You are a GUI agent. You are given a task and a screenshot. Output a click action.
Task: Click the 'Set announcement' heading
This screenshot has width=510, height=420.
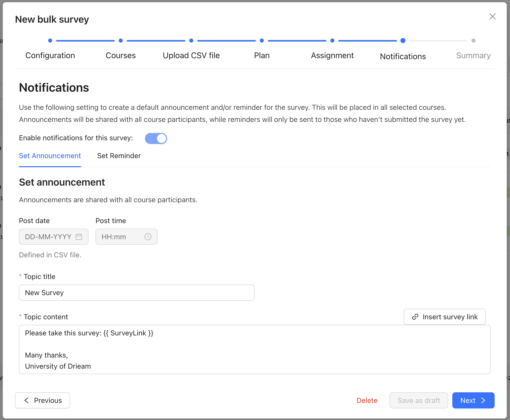62,182
